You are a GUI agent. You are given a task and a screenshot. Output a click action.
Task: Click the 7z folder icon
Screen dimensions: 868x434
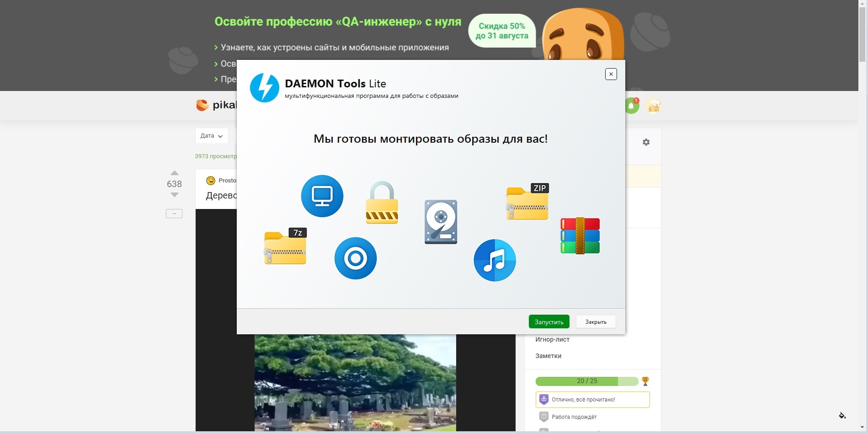pyautogui.click(x=285, y=246)
